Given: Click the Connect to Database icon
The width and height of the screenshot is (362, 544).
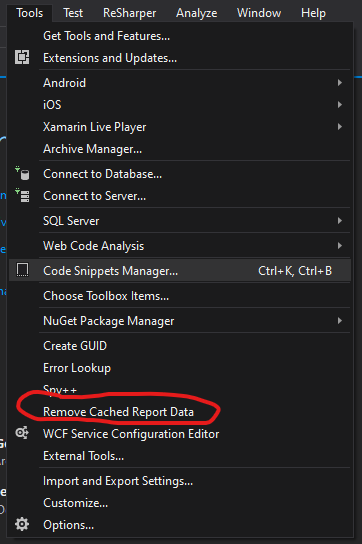Looking at the screenshot, I should tap(23, 173).
